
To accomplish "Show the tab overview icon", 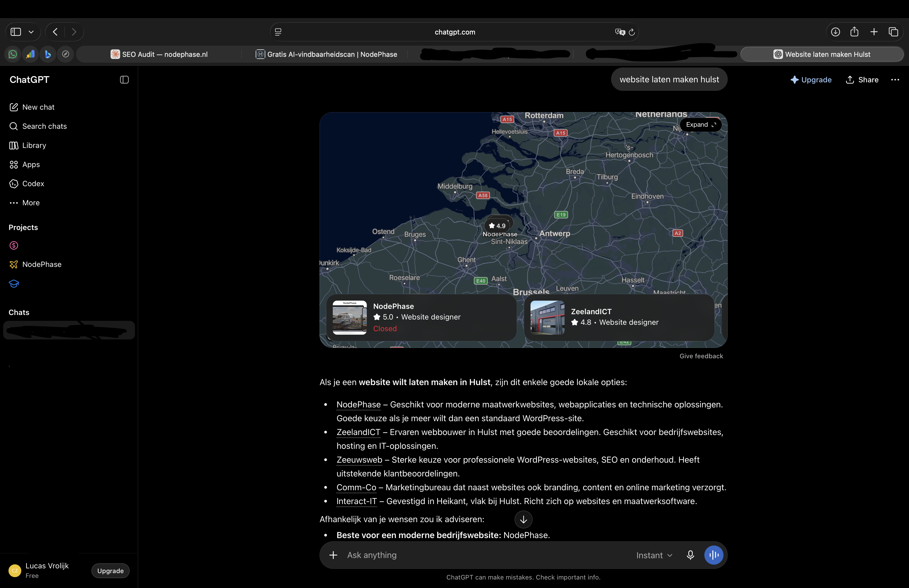I will [x=893, y=32].
